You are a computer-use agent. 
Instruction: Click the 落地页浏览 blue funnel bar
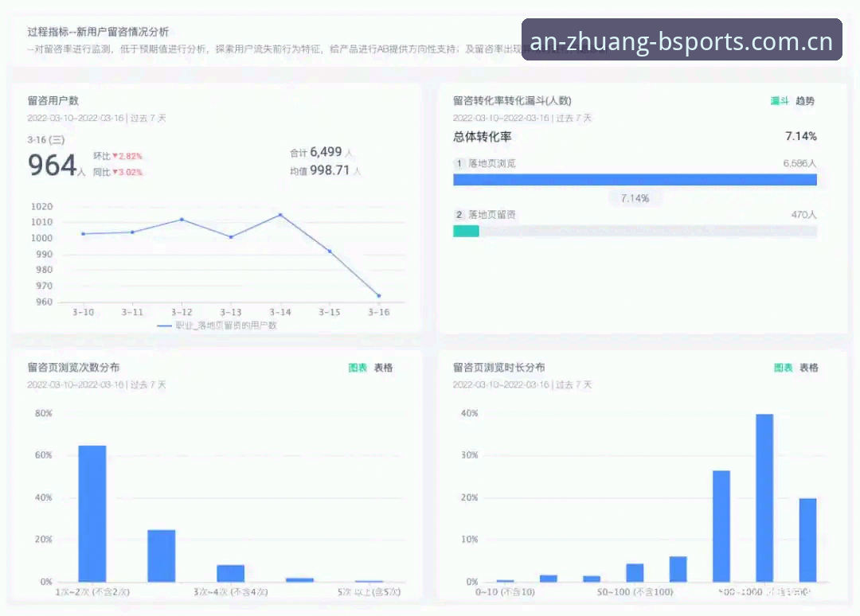(635, 180)
